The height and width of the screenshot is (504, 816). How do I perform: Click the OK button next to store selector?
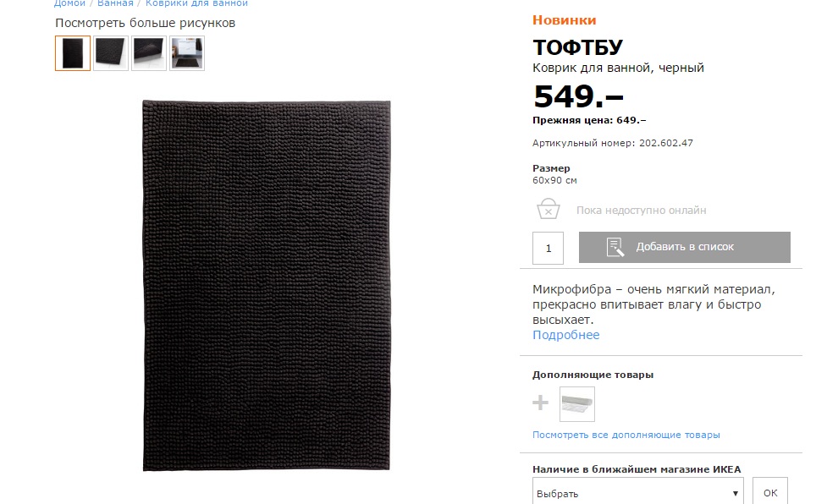tap(770, 491)
